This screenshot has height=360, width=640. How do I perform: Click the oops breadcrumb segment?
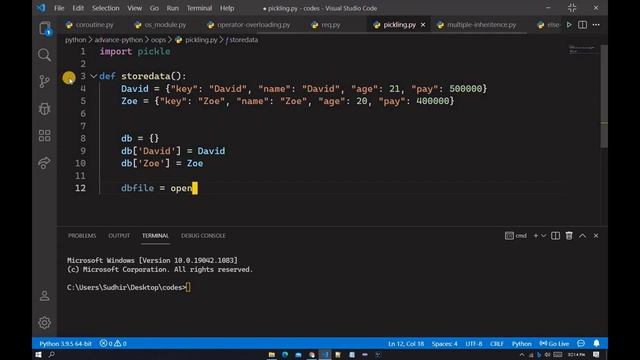coord(158,40)
